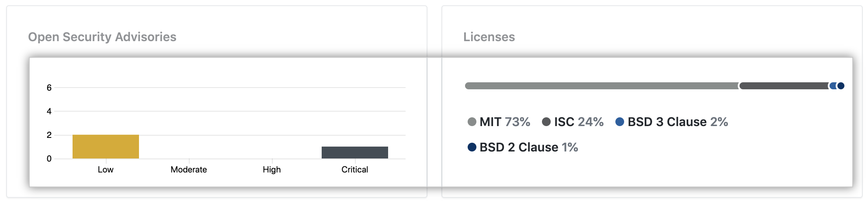
Task: Select the ISC 24% legend label
Action: [x=579, y=122]
